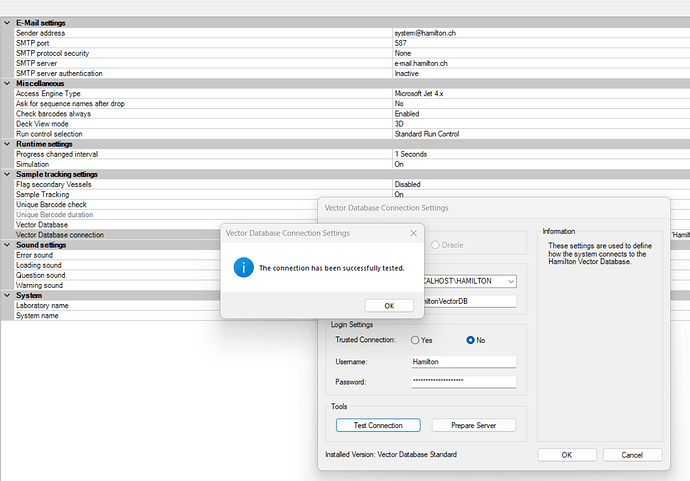Select the Warning sound row
Screen dimensions: 690x481
117,286
